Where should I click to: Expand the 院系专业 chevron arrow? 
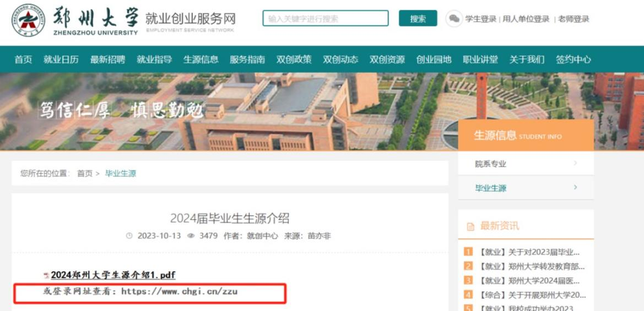(575, 163)
